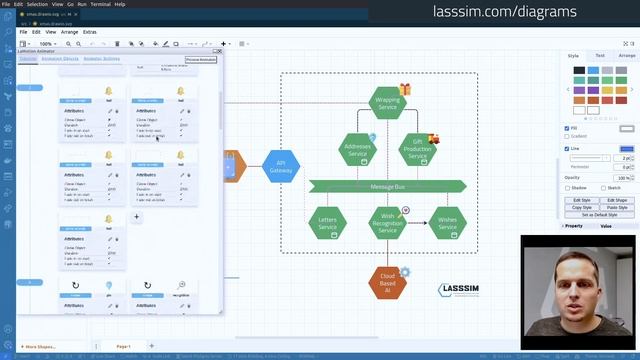This screenshot has width=640, height=360.
Task: Click the Preview Animation button
Action: coord(201,60)
